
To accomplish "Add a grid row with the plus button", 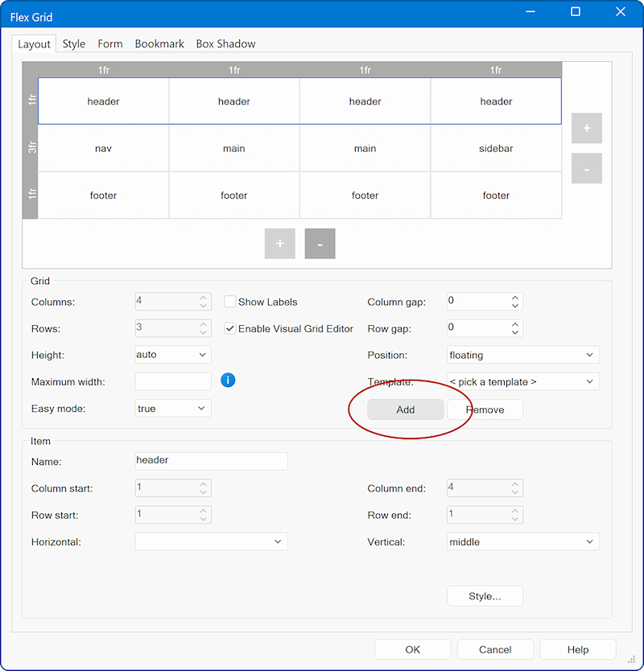I will pyautogui.click(x=280, y=244).
